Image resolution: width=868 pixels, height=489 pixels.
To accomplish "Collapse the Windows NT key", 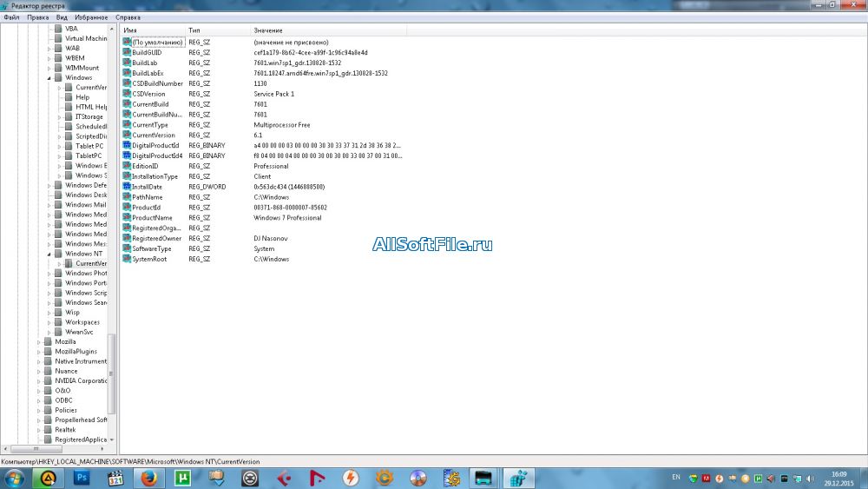I will [49, 254].
